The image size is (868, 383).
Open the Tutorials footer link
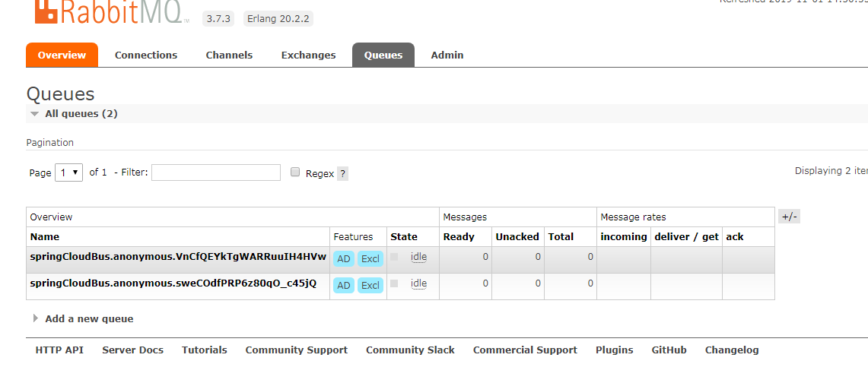click(205, 350)
